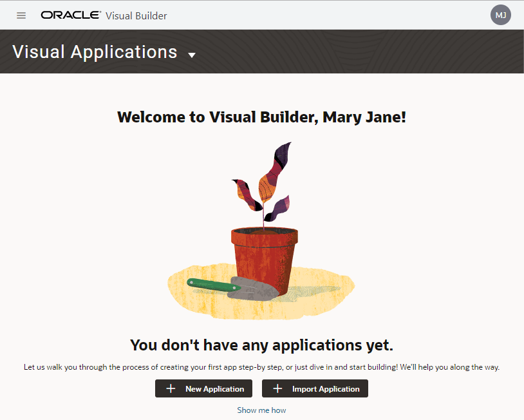The width and height of the screenshot is (524, 420).
Task: Click "You don't have any applications yet." text
Action: click(261, 345)
